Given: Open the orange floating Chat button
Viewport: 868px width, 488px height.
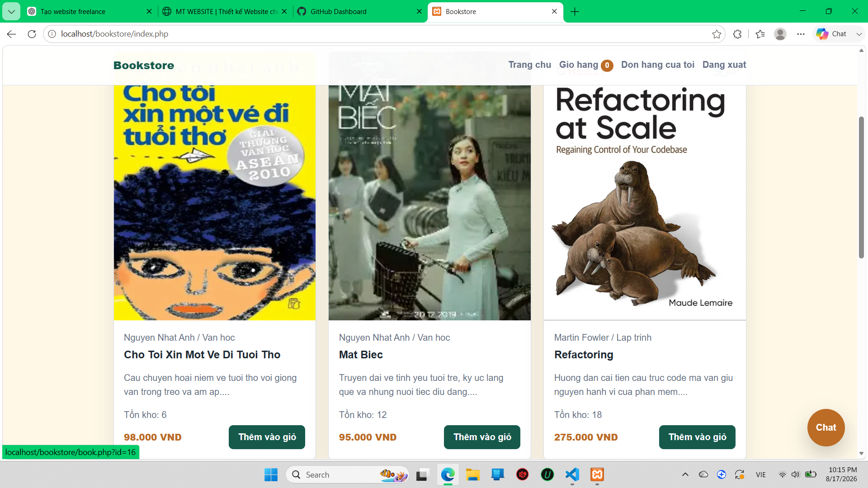Looking at the screenshot, I should click(x=826, y=427).
